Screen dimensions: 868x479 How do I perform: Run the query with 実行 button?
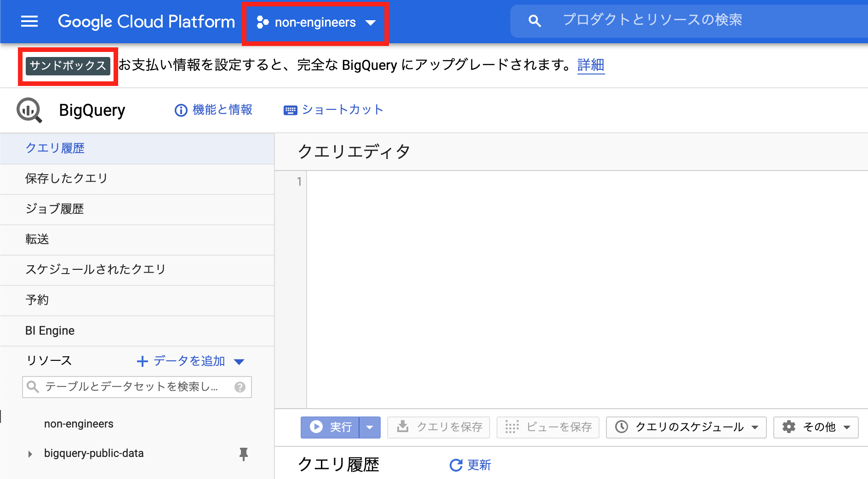(330, 427)
